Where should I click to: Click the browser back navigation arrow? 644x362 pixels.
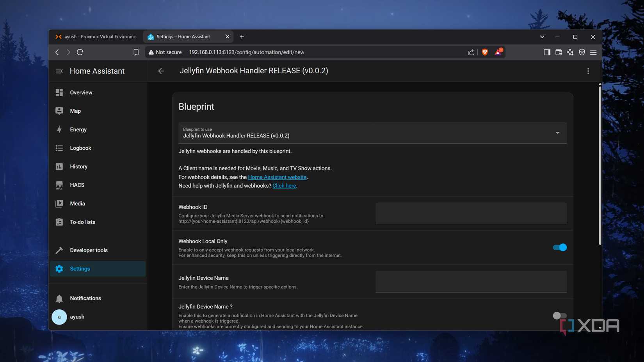pyautogui.click(x=57, y=52)
